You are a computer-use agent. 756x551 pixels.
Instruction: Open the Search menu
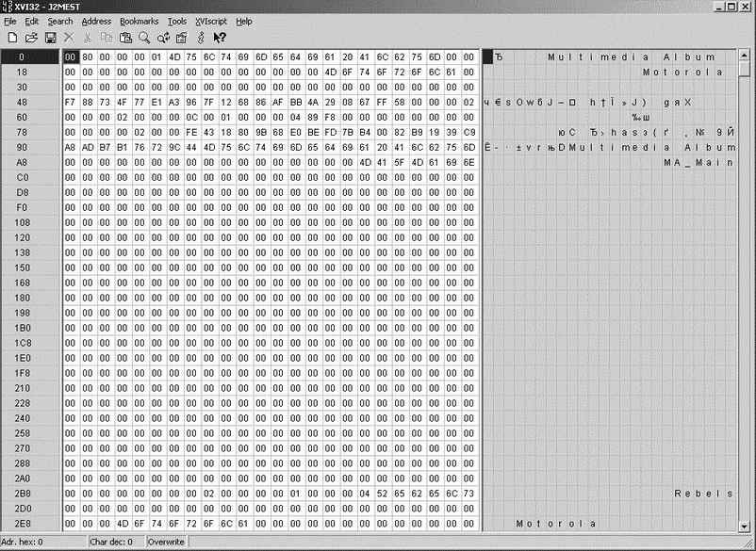(x=59, y=21)
